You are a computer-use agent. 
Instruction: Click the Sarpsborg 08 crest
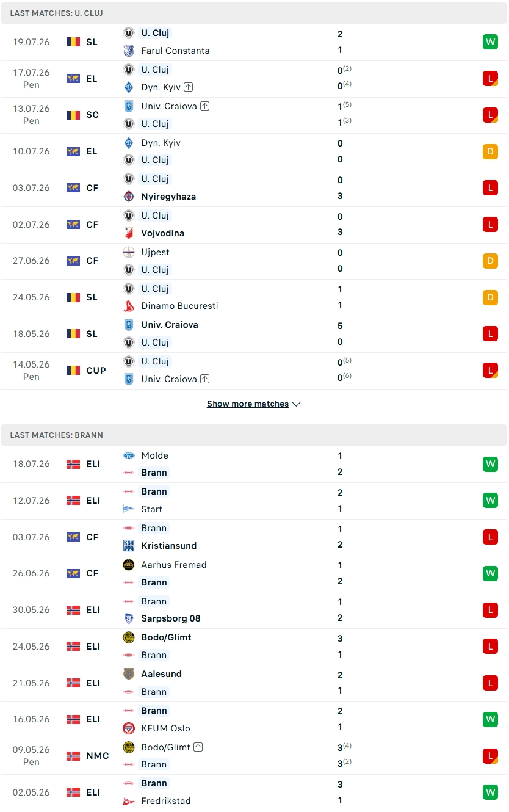(129, 618)
